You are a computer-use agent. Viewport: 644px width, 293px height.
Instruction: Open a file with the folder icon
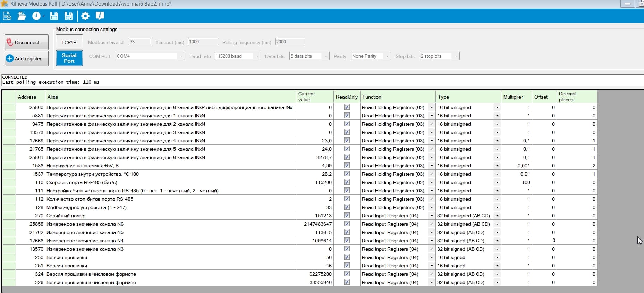(22, 16)
